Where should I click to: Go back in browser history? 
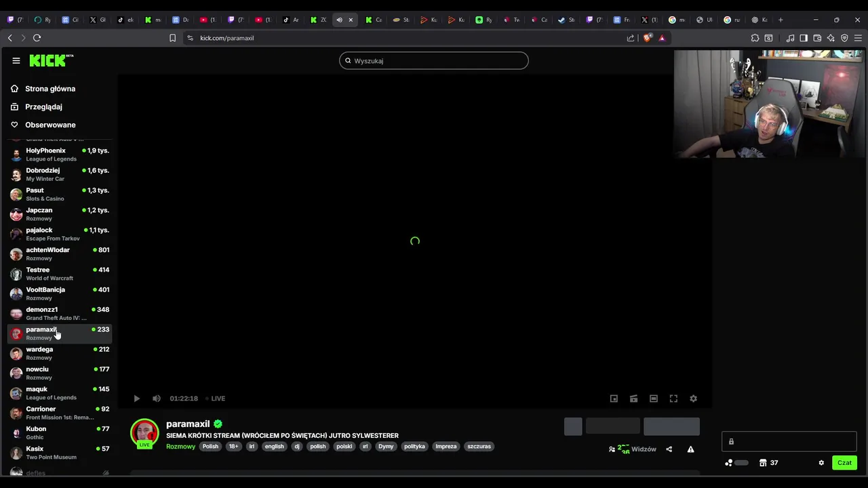pos(9,38)
